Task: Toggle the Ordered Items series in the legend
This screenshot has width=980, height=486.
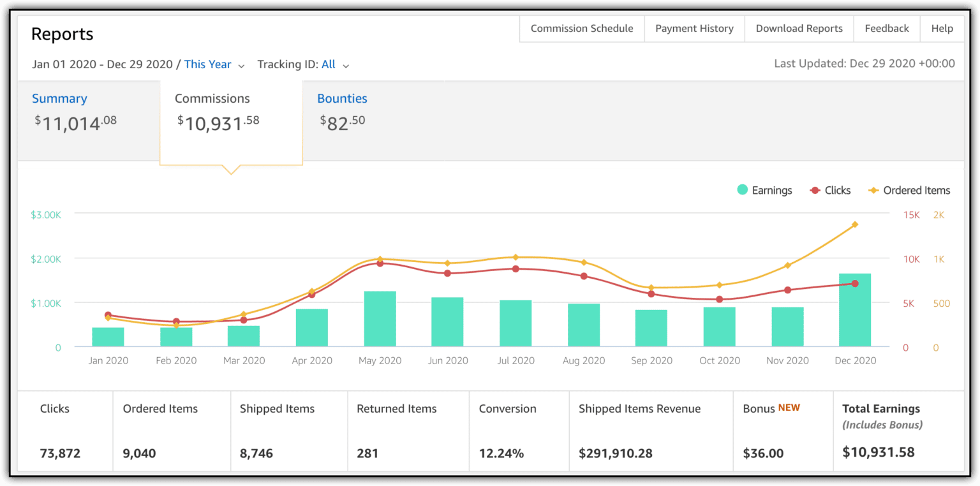Action: (x=916, y=190)
